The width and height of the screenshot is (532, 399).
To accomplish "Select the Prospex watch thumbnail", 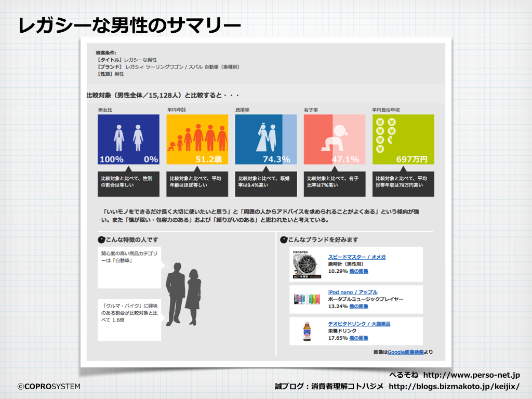I will 307,264.
